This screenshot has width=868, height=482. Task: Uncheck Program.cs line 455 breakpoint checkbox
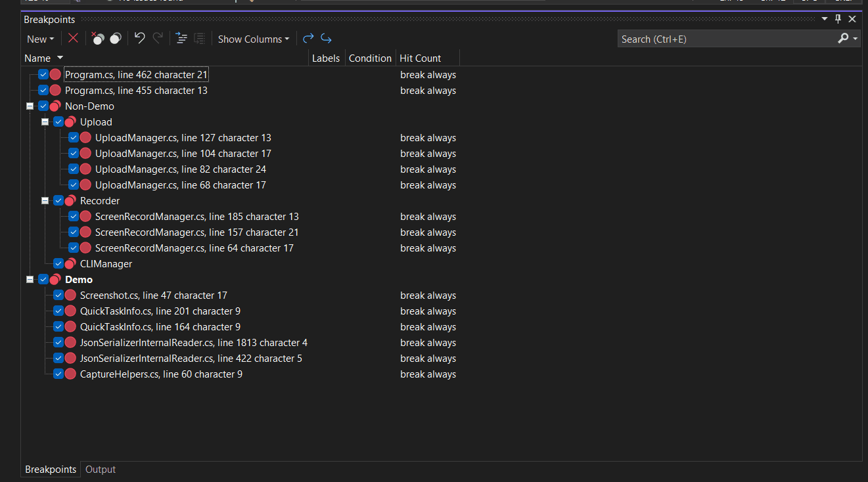(43, 91)
